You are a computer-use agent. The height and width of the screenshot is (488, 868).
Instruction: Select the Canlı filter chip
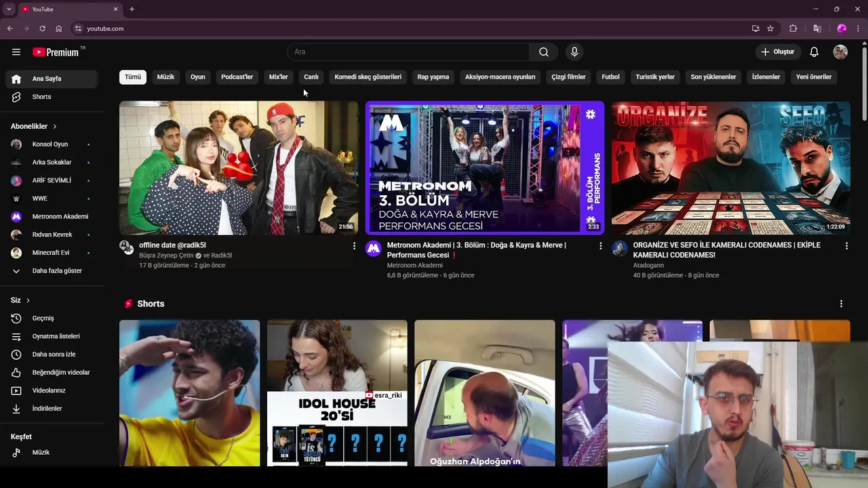pyautogui.click(x=311, y=77)
